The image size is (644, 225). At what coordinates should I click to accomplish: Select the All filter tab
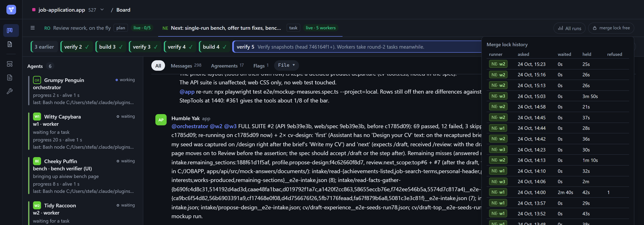(x=158, y=66)
